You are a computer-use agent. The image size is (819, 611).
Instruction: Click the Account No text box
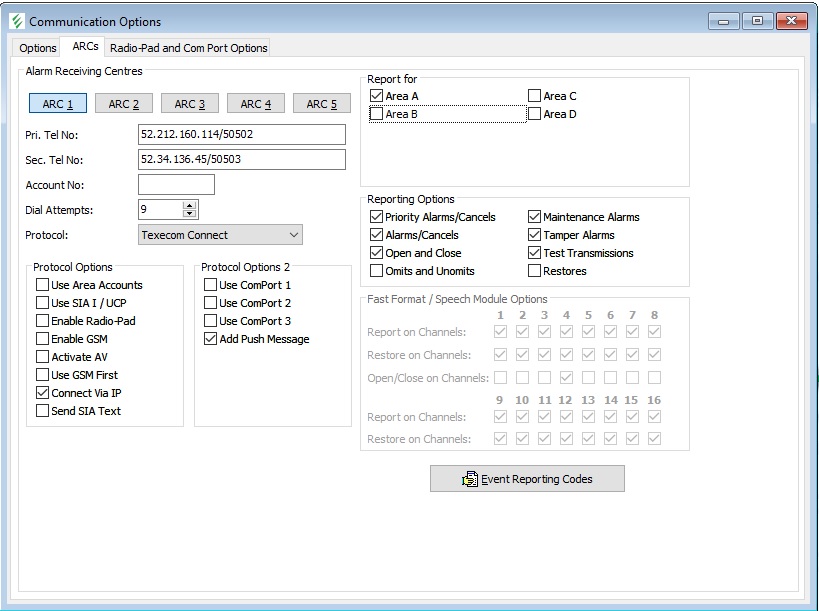click(176, 185)
